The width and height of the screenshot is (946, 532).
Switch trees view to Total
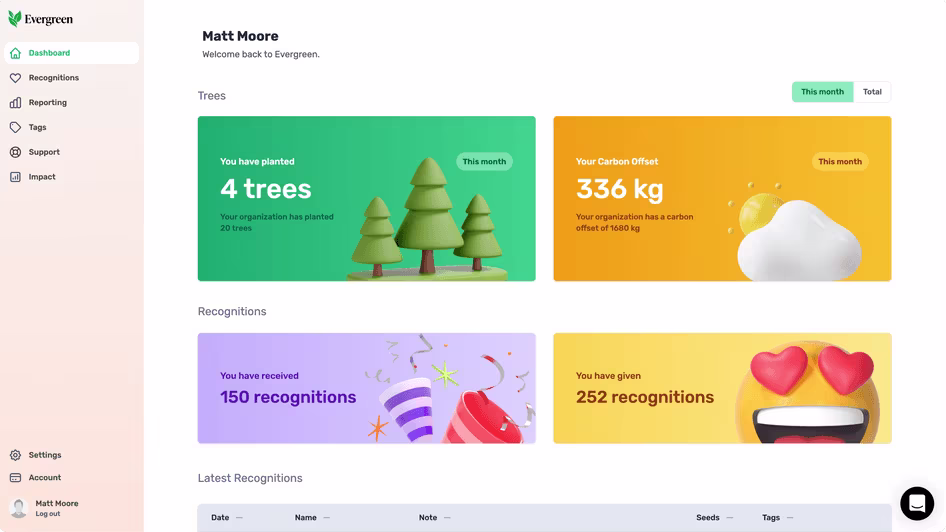tap(872, 92)
